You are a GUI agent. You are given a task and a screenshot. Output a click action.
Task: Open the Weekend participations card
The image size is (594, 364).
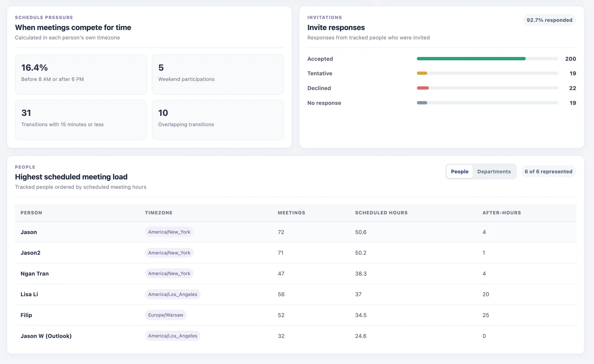217,75
